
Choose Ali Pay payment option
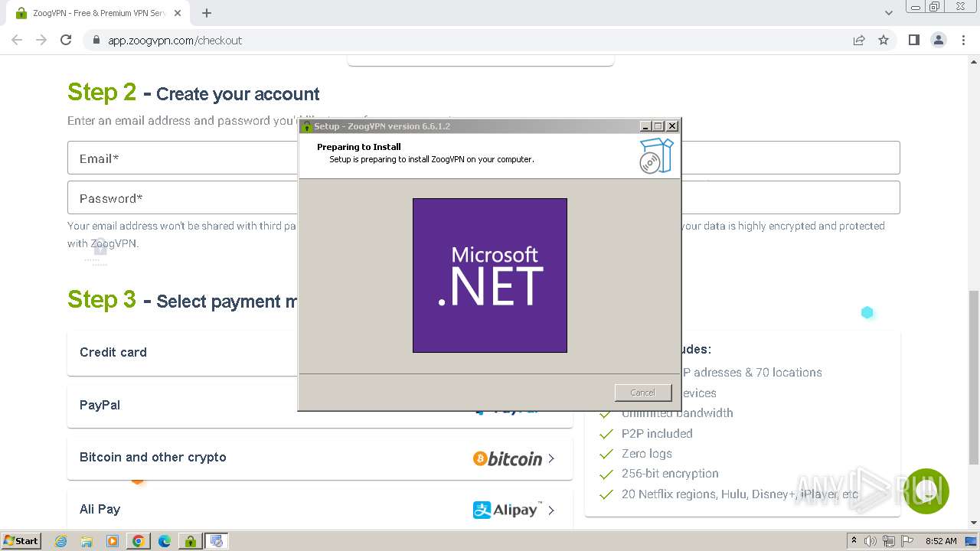[x=320, y=510]
